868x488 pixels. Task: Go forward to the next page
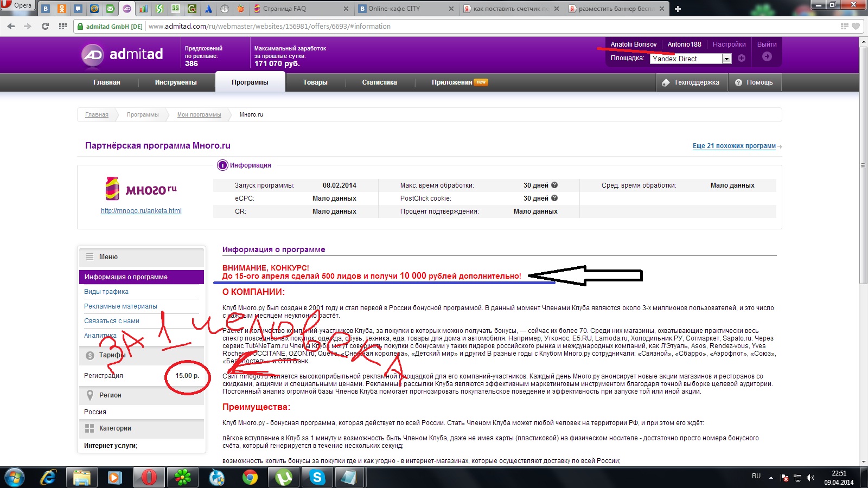(28, 26)
